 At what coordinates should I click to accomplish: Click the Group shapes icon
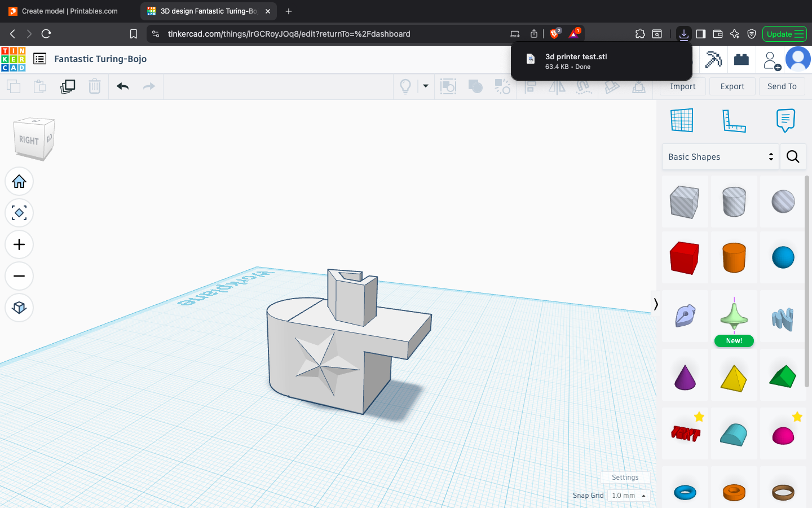click(x=475, y=86)
